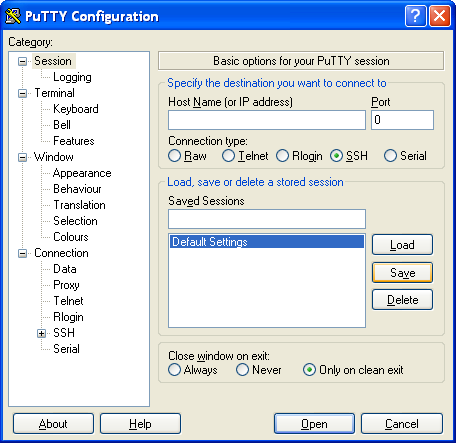
Task: Click the Open button to start session
Action: [314, 424]
